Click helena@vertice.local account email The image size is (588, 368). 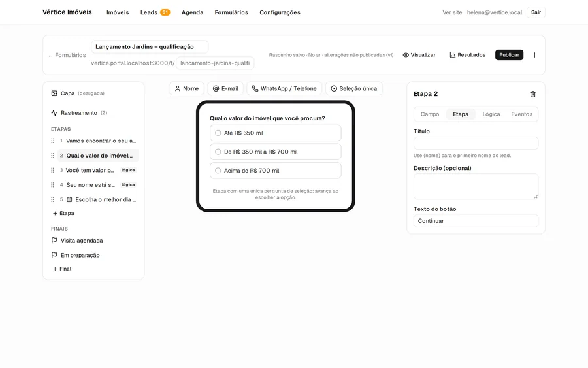(495, 12)
